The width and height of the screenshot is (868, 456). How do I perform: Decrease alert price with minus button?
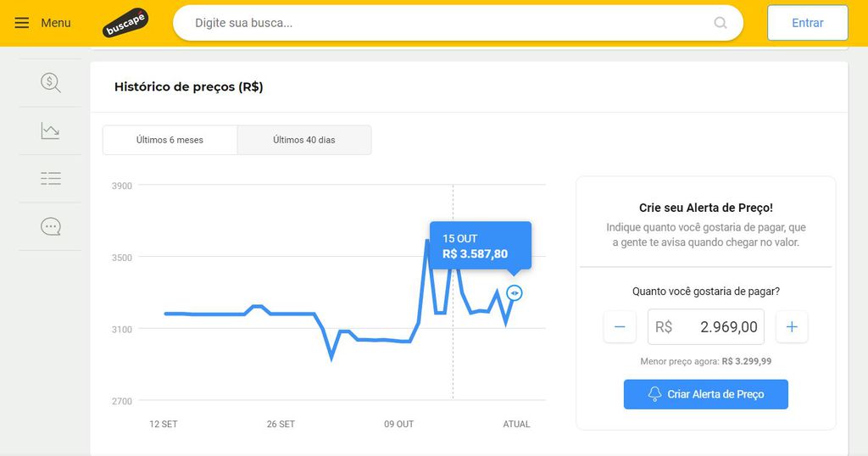pyautogui.click(x=620, y=327)
